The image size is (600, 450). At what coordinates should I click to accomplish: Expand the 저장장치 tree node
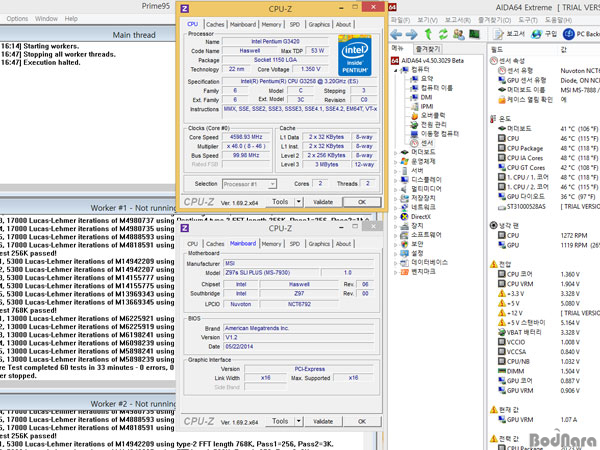pyautogui.click(x=396, y=198)
